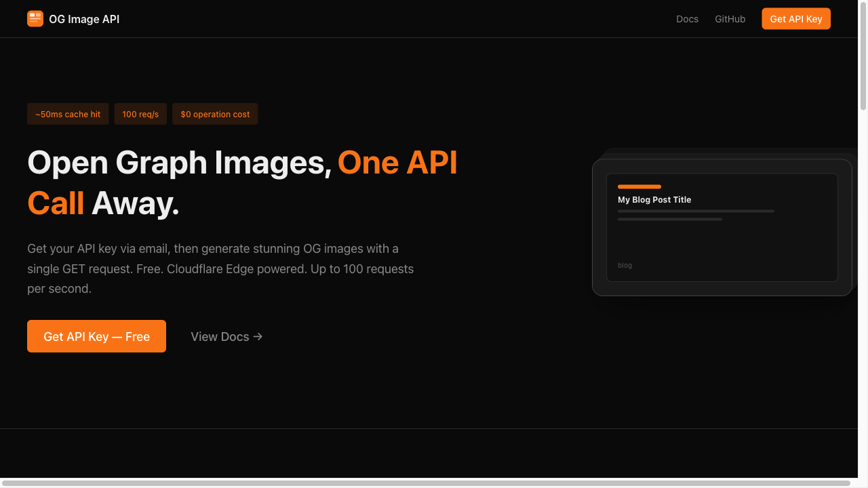Open Docs from the top navigation
The width and height of the screenshot is (868, 488).
coord(687,19)
